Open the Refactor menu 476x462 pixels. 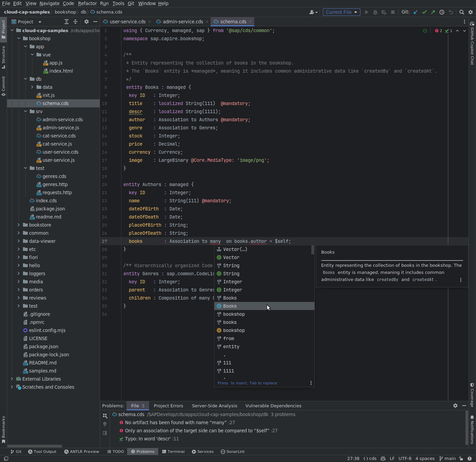tap(87, 3)
